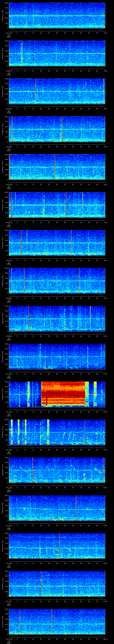Click the 18:06:00 start time label

[9, 223]
